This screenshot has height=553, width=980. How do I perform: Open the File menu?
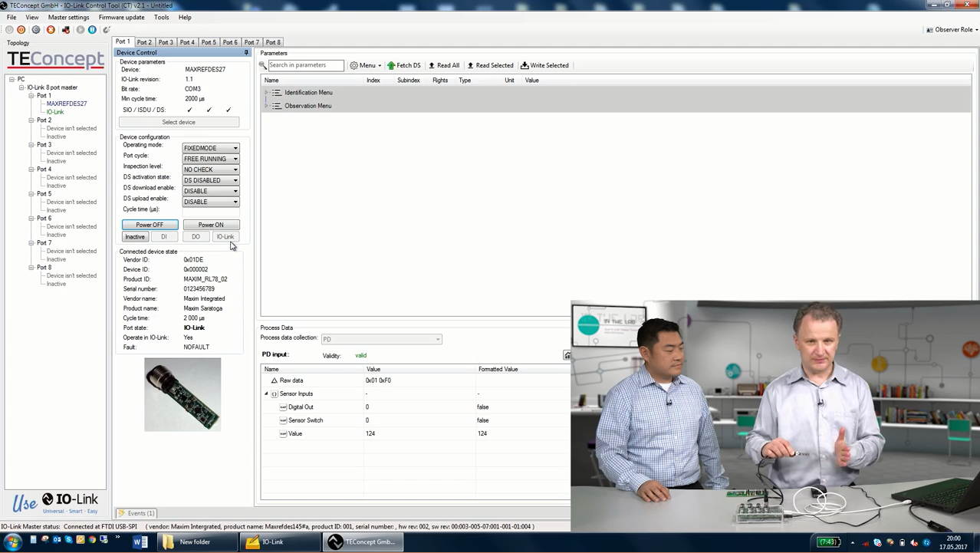pos(12,17)
